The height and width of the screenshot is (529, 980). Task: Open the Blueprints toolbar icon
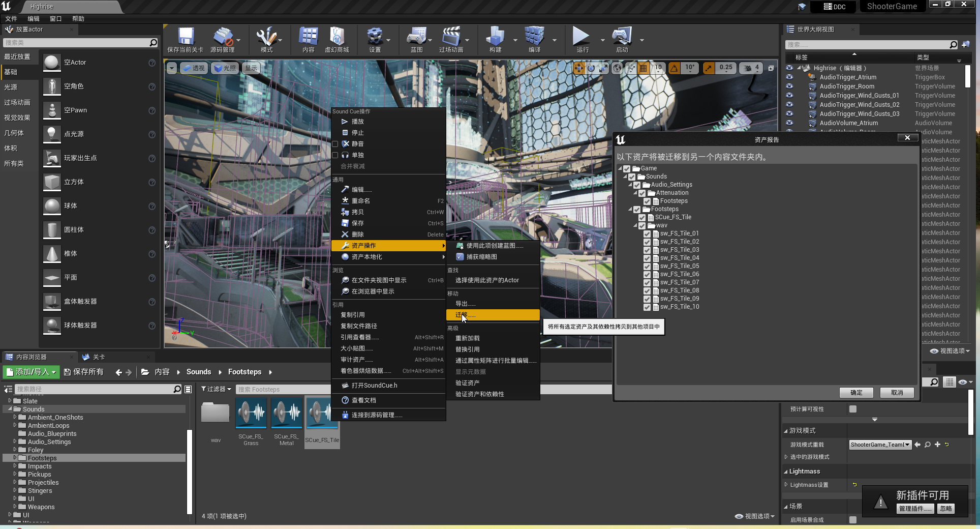tap(416, 37)
